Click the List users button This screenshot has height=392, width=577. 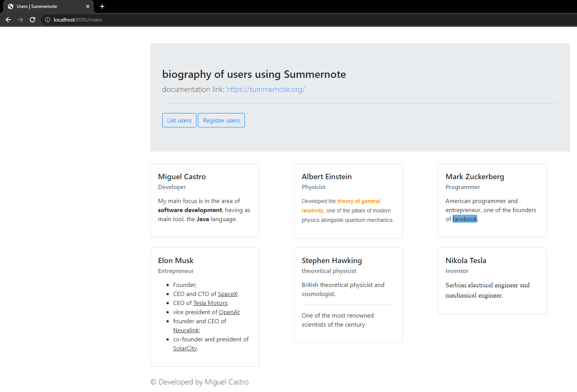pyautogui.click(x=179, y=120)
